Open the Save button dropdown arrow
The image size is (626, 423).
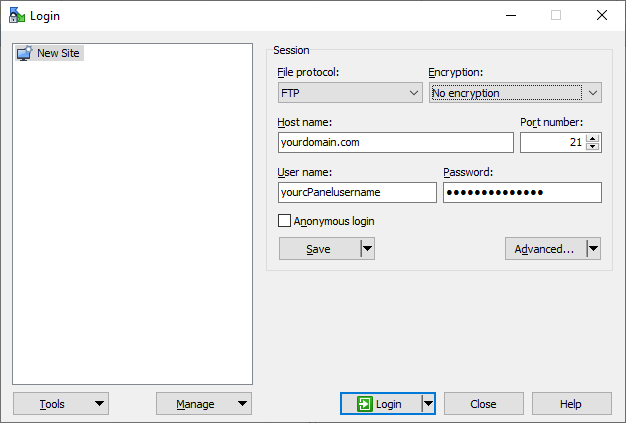[367, 249]
